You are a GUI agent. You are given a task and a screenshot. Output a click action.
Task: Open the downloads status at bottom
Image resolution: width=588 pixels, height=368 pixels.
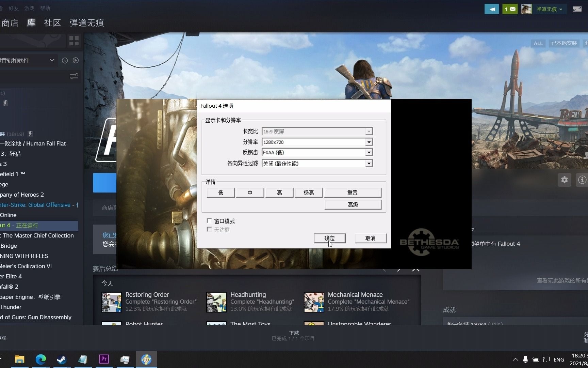(293, 336)
